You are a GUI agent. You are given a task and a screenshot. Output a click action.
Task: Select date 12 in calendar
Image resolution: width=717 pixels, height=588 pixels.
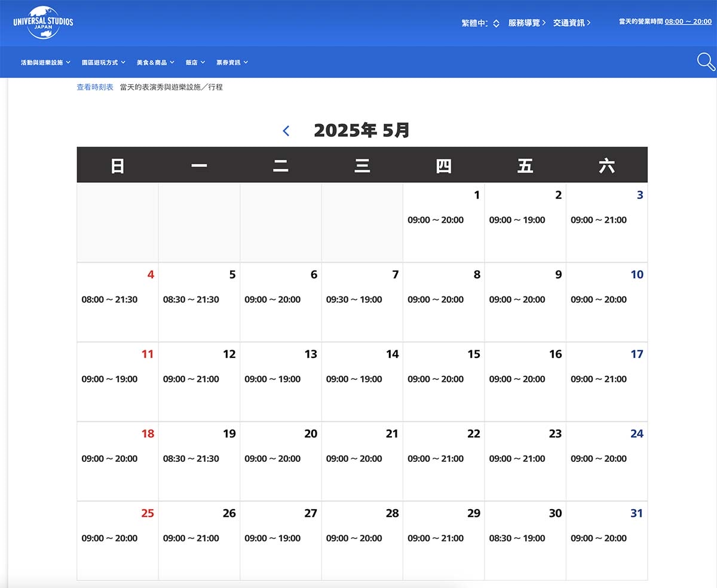[x=199, y=381]
